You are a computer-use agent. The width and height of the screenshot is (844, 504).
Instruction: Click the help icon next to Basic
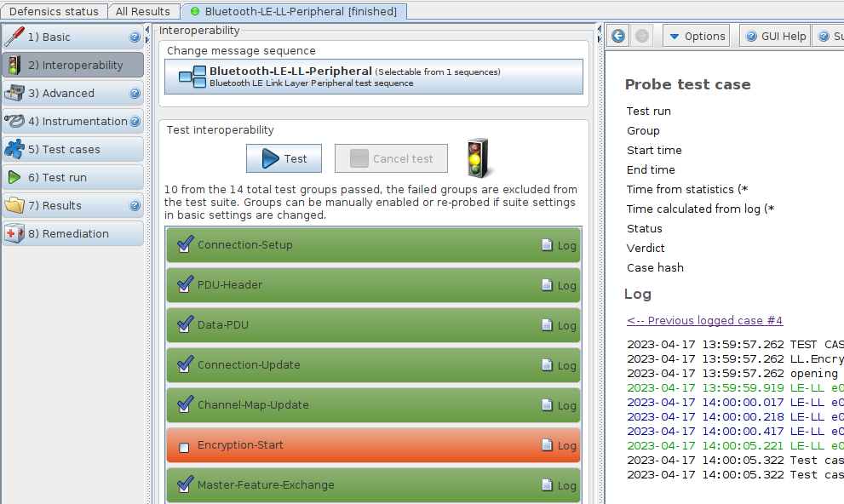[135, 37]
